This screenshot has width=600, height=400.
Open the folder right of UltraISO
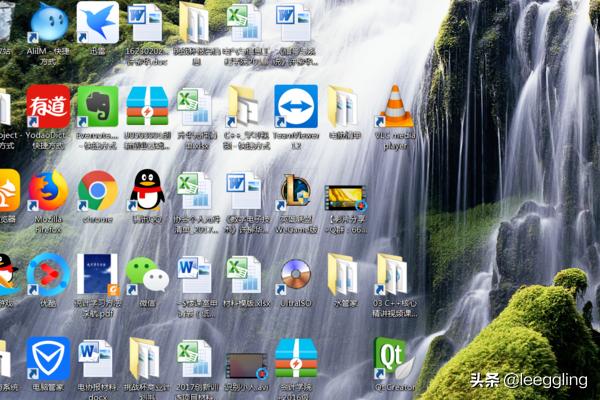[344, 275]
